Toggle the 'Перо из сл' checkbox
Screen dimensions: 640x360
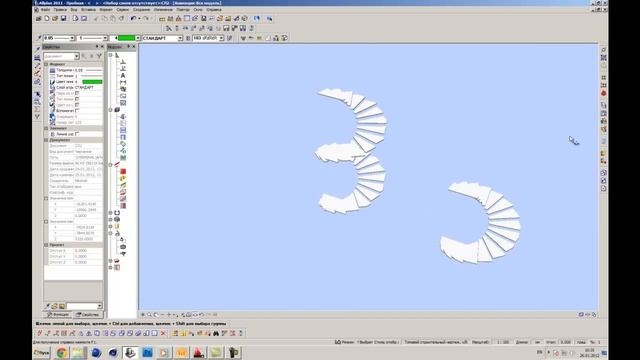point(77,93)
